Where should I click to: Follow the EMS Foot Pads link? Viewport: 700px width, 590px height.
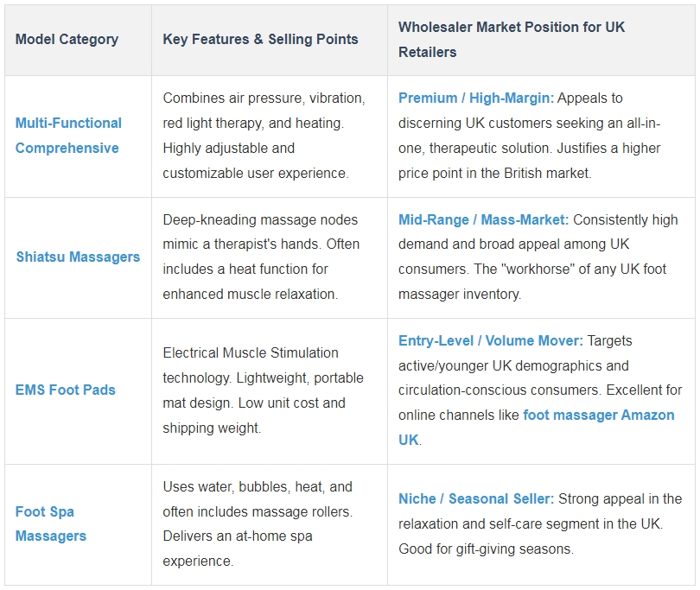point(65,390)
